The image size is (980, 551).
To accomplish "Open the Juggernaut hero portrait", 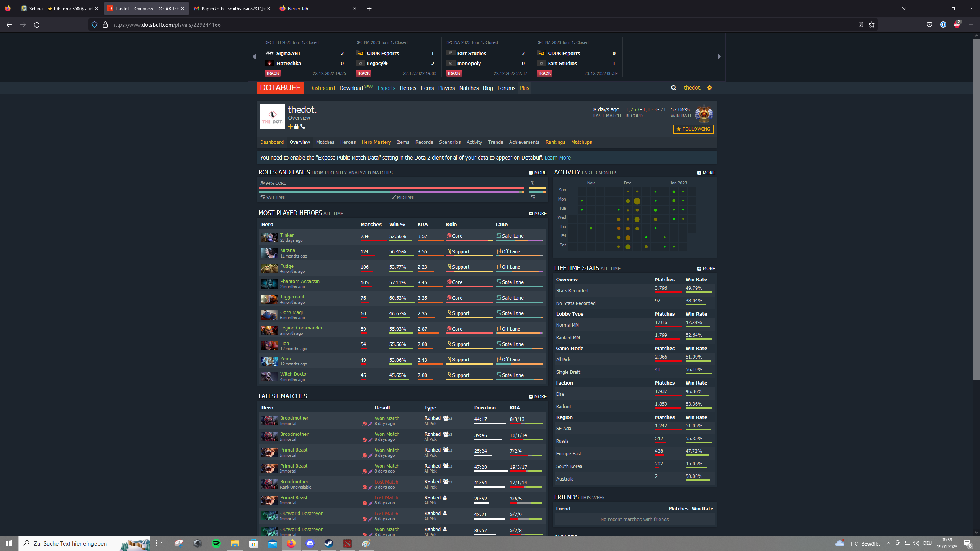I will (269, 299).
